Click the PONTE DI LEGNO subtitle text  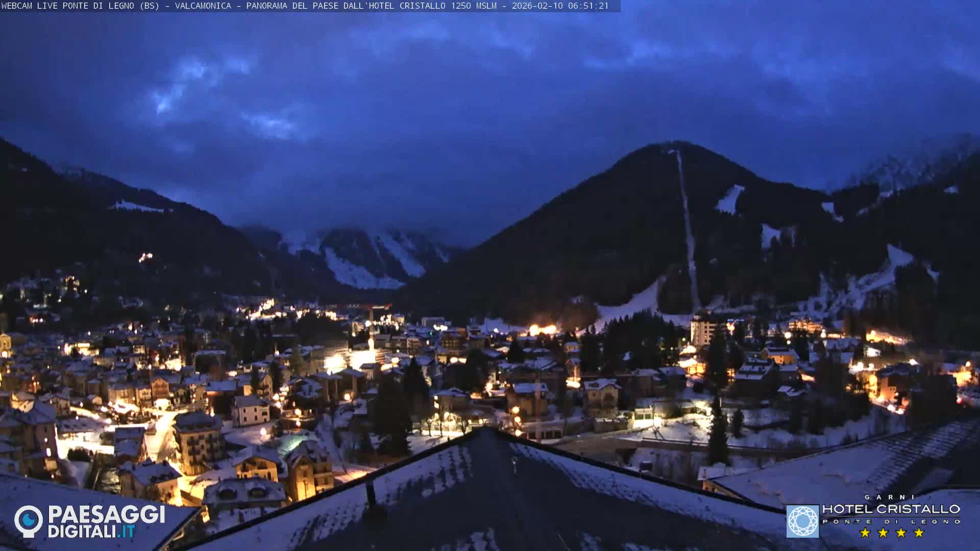point(891,521)
